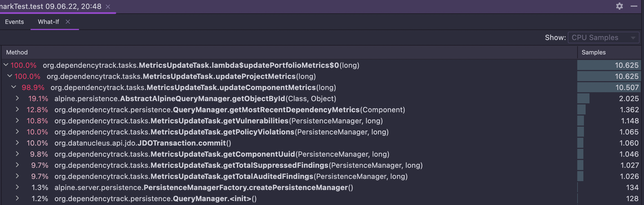Expand the getObjectById node
This screenshot has width=644, height=205.
coord(17,98)
